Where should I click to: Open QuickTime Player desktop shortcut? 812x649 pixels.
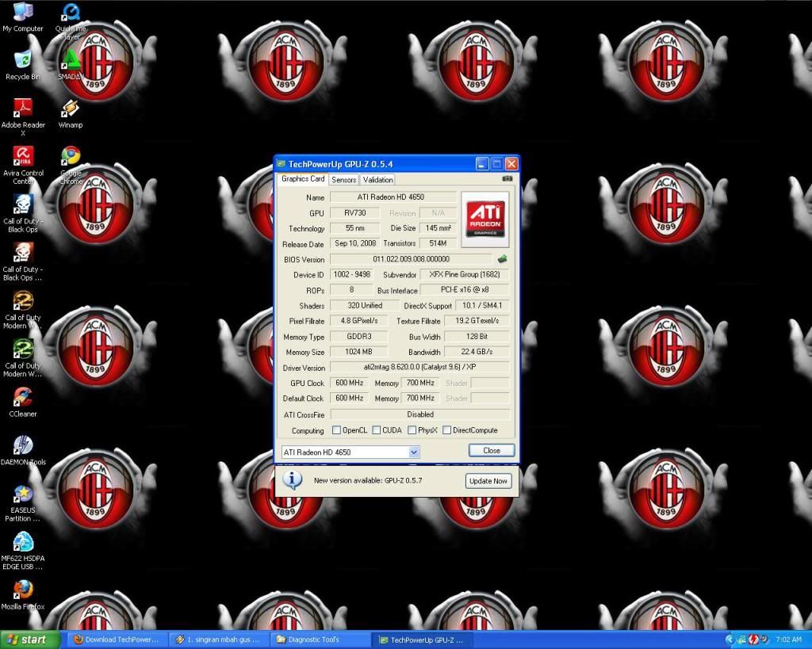pyautogui.click(x=71, y=21)
